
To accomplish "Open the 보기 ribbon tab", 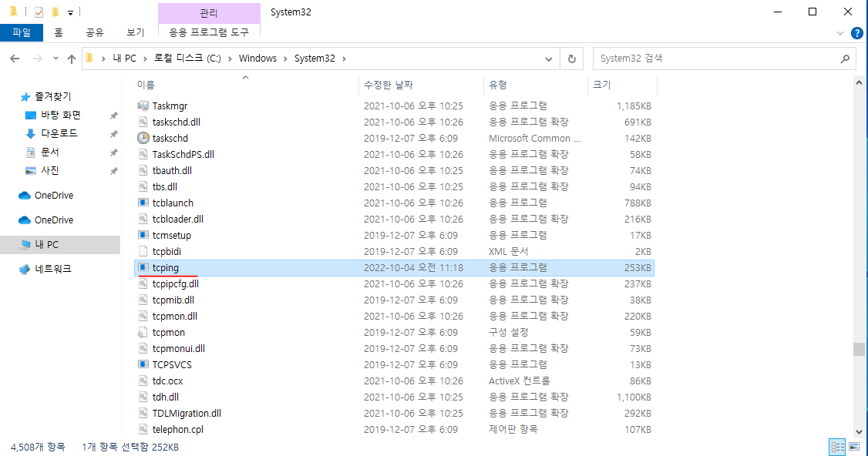I will (x=136, y=32).
